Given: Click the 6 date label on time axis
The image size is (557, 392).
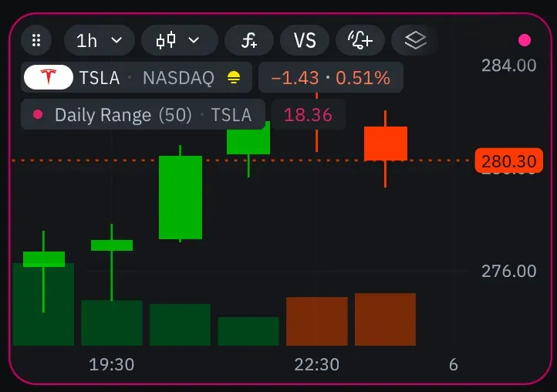Looking at the screenshot, I should click(x=454, y=365).
